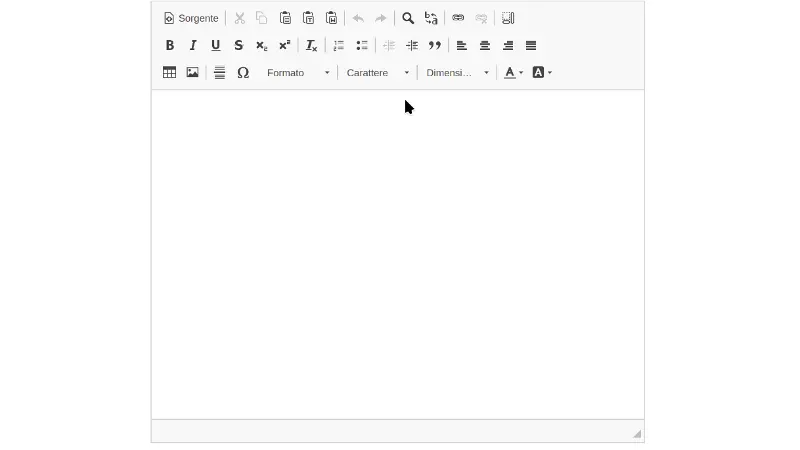The image size is (800, 450).
Task: Paste as plain text icon
Action: click(x=308, y=18)
